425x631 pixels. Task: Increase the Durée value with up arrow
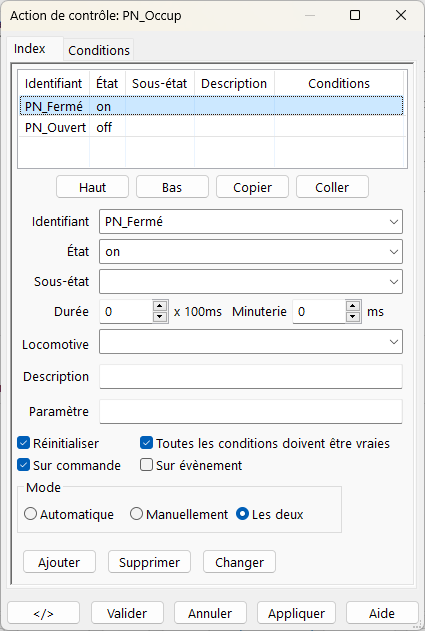(160, 306)
